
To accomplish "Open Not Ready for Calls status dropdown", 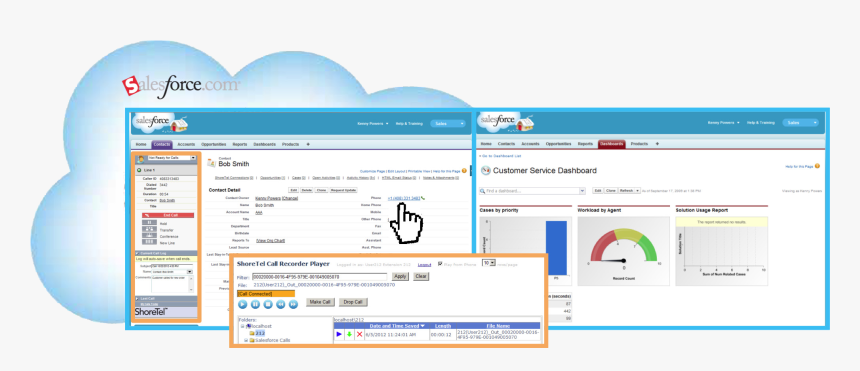I will click(193, 158).
